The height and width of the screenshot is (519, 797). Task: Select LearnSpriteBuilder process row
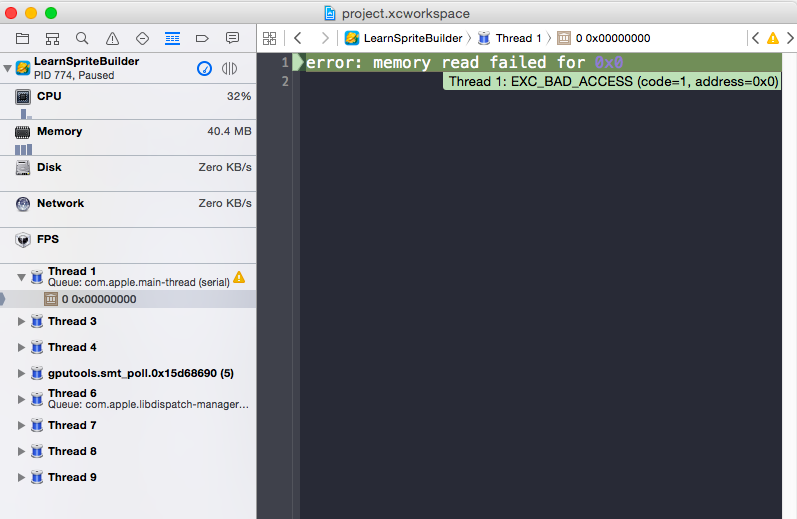click(x=128, y=68)
